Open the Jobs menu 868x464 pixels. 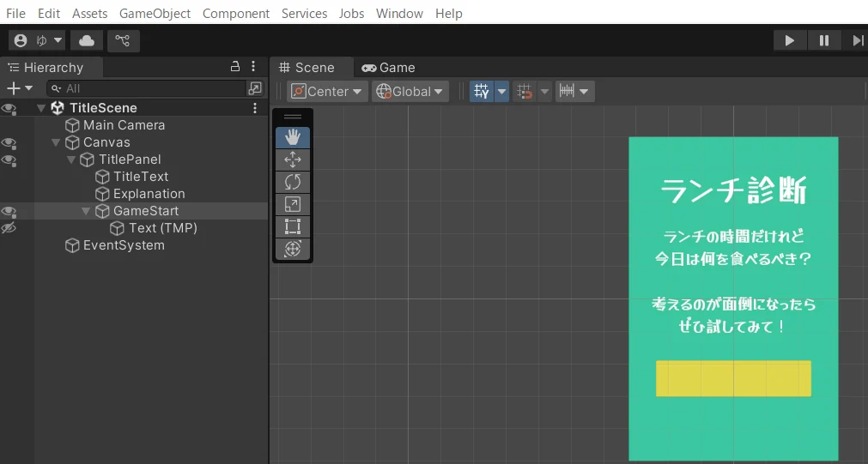pyautogui.click(x=351, y=13)
